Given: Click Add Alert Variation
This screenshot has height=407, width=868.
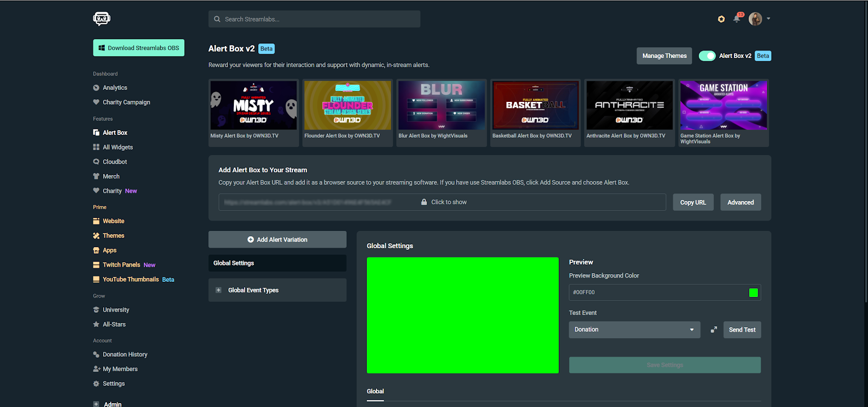Looking at the screenshot, I should click(277, 240).
